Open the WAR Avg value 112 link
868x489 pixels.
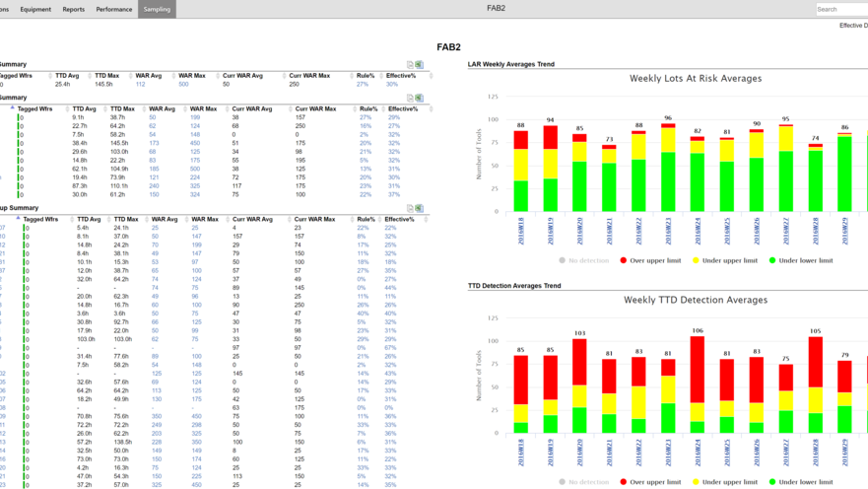(x=141, y=84)
